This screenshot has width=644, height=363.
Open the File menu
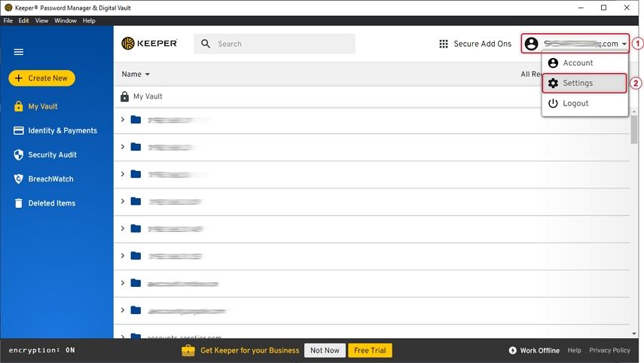click(8, 20)
